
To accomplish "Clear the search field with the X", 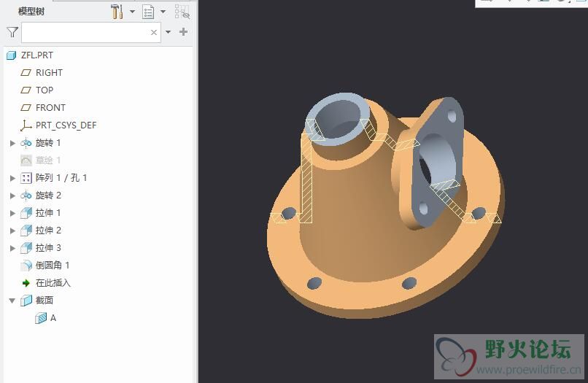I will pos(154,32).
